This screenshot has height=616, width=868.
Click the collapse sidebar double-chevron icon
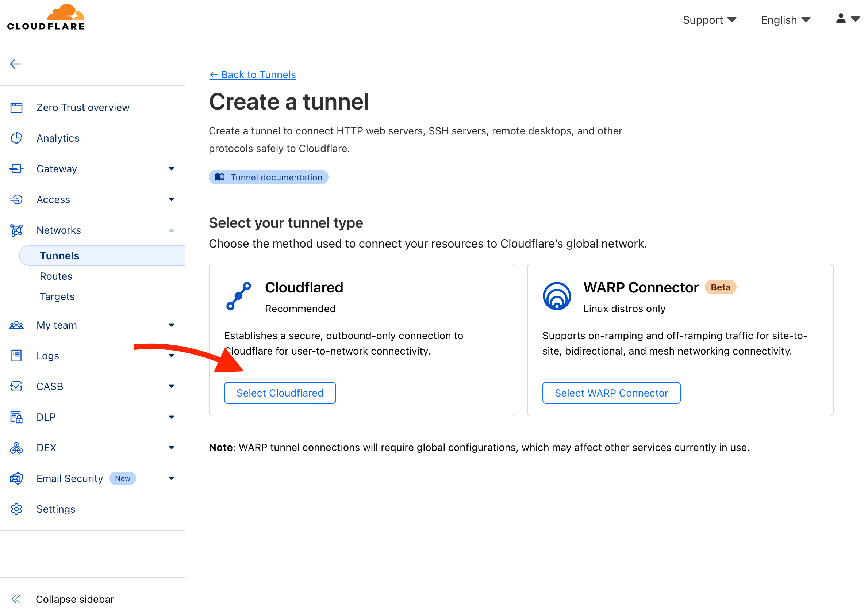[16, 599]
